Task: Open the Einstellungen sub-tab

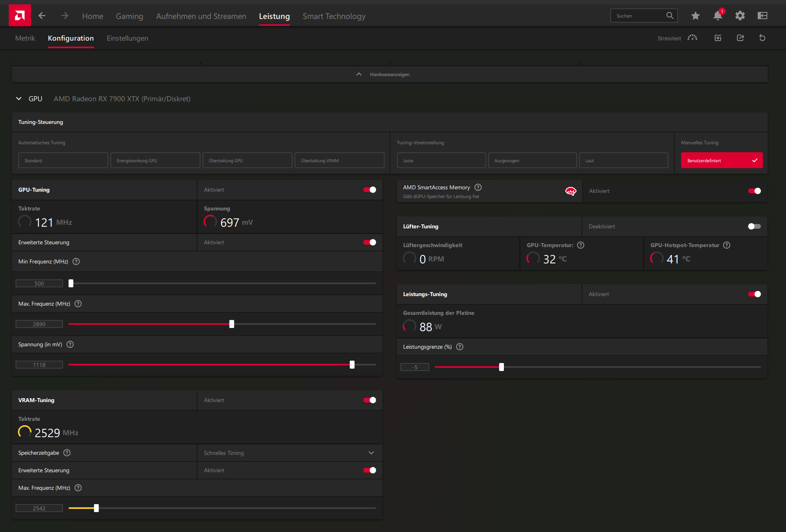Action: pos(127,38)
